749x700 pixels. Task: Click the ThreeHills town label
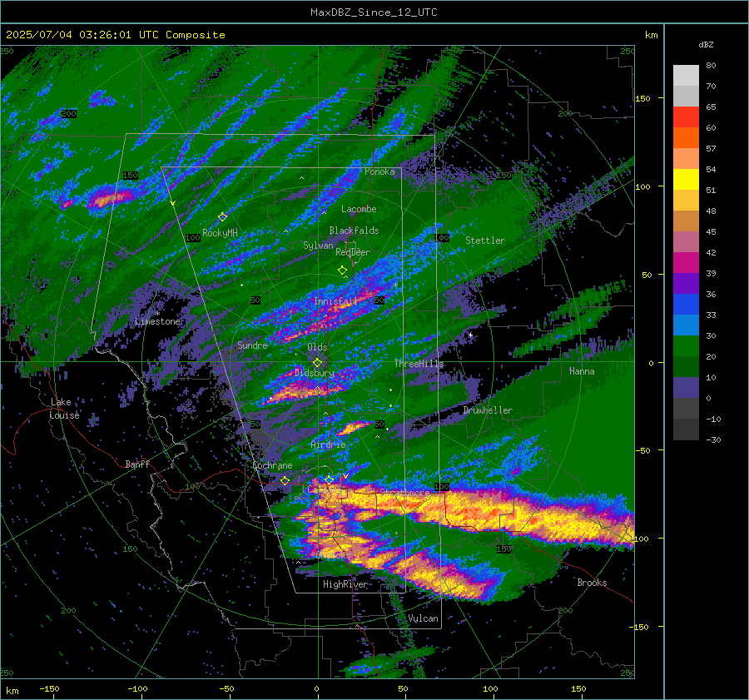tap(419, 363)
